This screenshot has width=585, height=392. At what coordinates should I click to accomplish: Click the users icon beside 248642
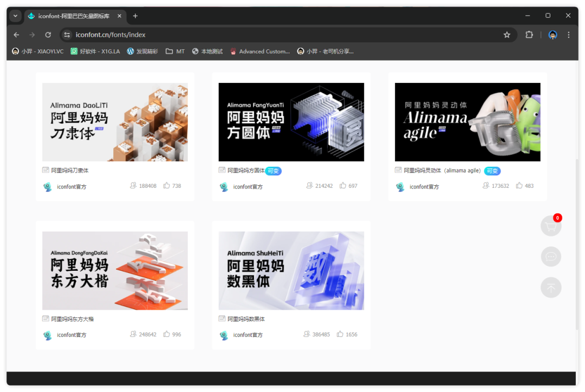click(x=133, y=334)
